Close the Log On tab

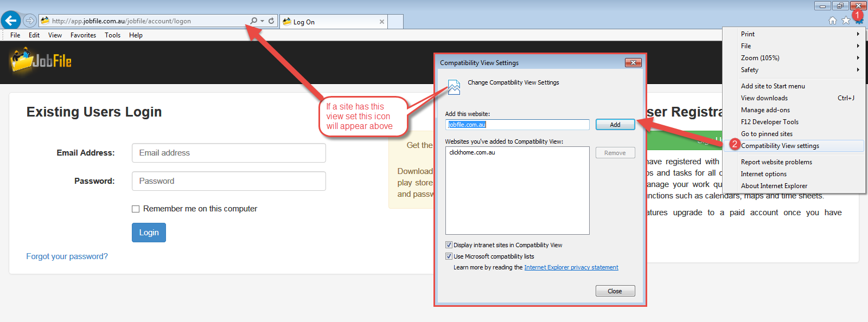click(x=382, y=22)
